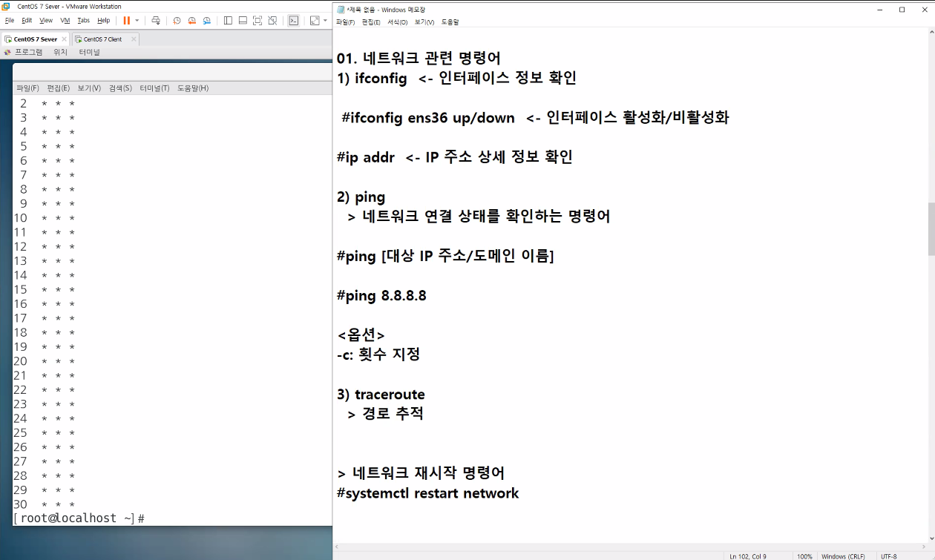
Task: Click the '#ping 8.8.8.8' line in Notepad
Action: pos(381,296)
